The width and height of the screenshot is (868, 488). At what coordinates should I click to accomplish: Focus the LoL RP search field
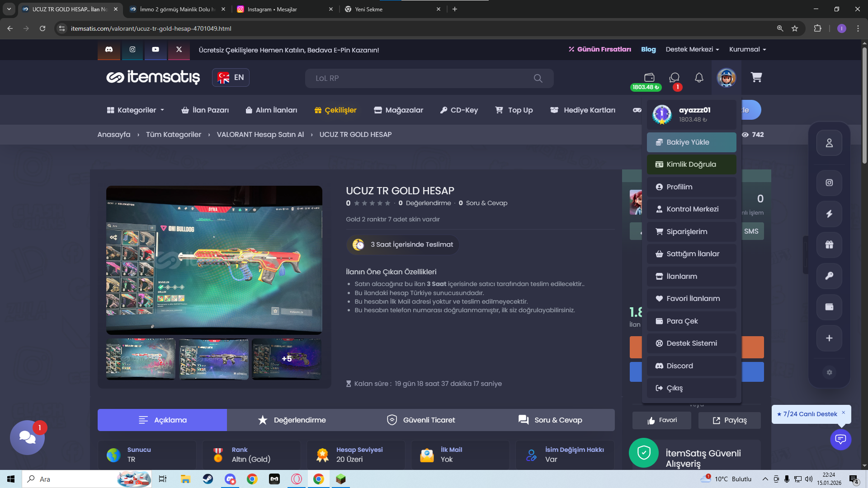(x=429, y=78)
